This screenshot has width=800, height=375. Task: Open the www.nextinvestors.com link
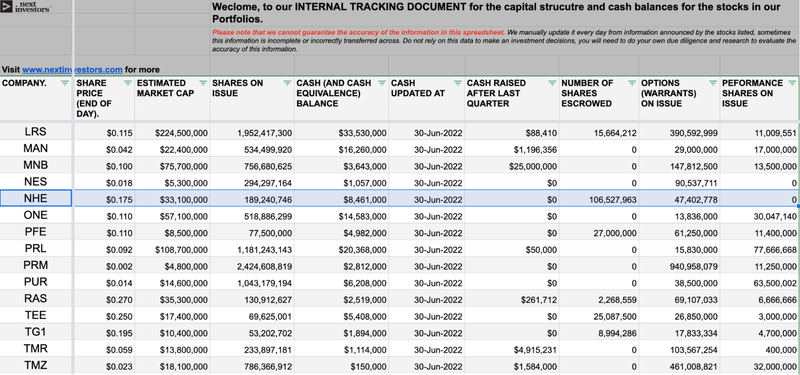[72, 70]
